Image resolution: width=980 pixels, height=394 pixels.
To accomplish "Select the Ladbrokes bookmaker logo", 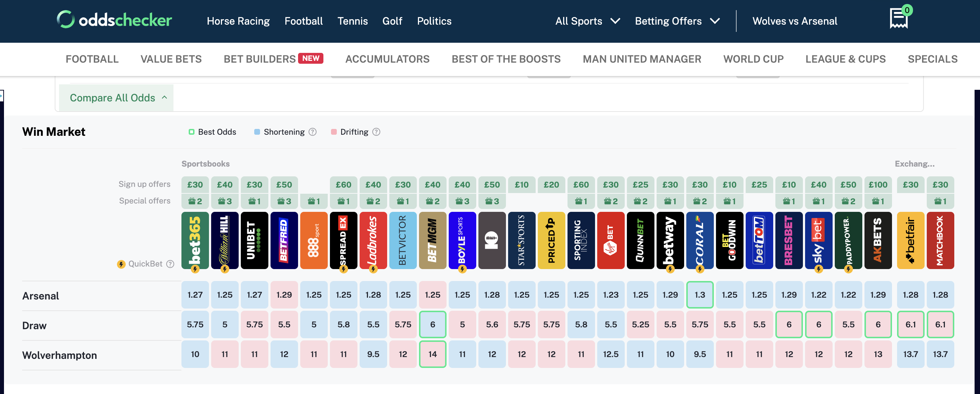I will point(373,240).
